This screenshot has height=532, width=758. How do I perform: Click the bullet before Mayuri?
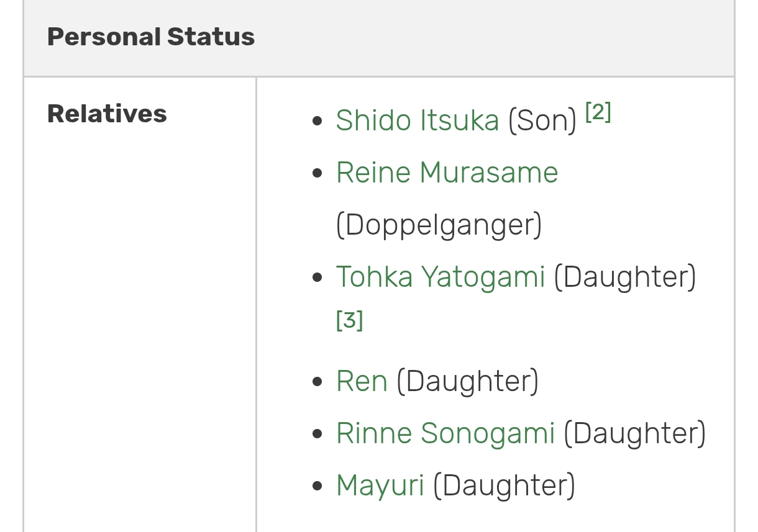click(319, 486)
